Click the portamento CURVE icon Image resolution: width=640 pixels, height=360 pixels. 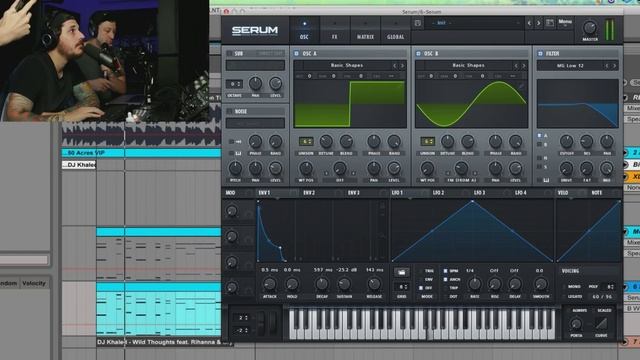601,324
